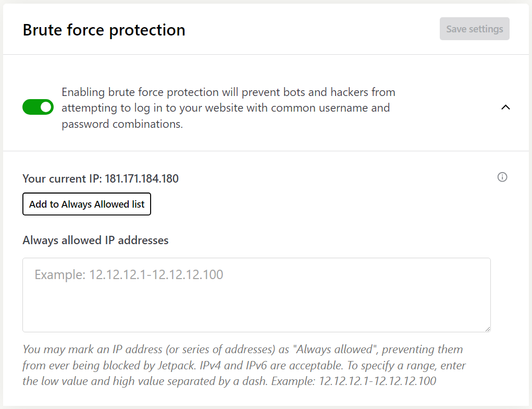Grab the text area resize handle corner

488,329
